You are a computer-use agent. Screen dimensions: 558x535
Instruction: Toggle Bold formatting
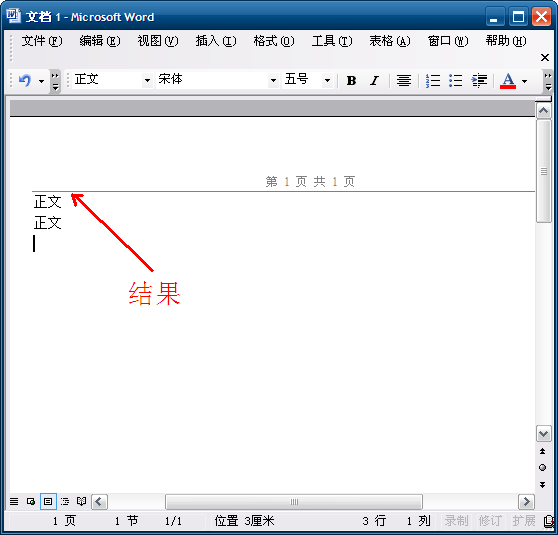tap(351, 81)
